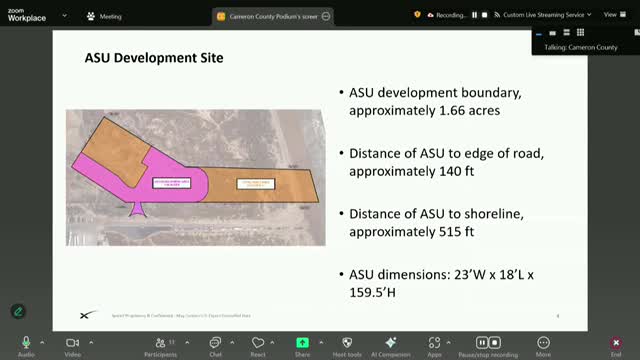Open screen share options circle icon

point(326,16)
